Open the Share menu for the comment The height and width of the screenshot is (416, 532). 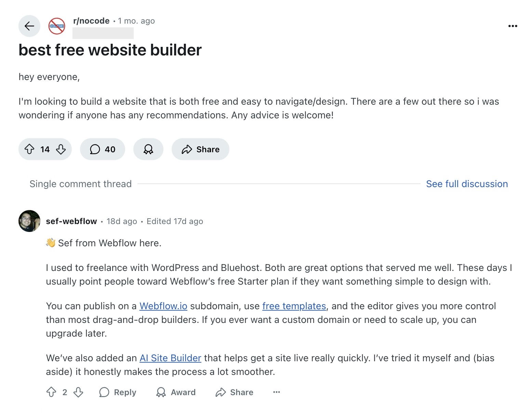coord(234,392)
